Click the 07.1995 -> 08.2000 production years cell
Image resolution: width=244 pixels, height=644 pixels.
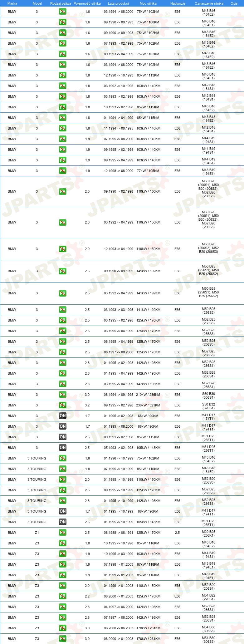click(119, 139)
